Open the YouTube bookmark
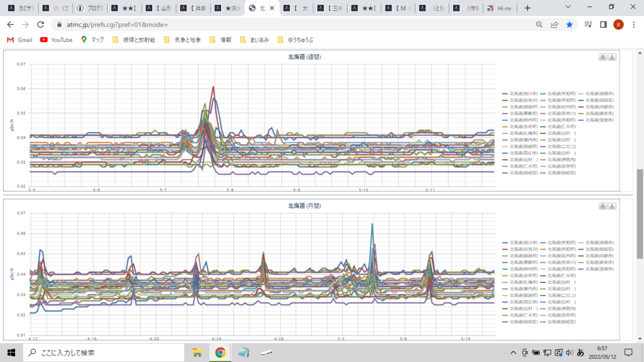 tap(56, 40)
